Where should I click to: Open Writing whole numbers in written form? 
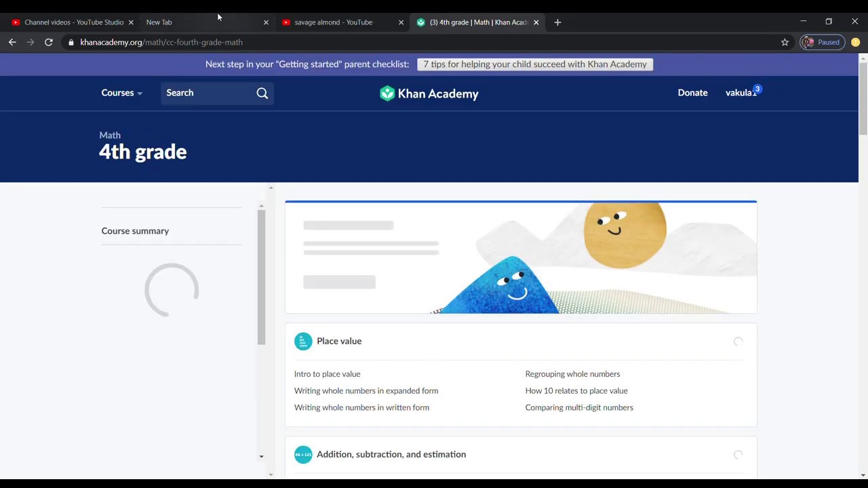click(361, 408)
